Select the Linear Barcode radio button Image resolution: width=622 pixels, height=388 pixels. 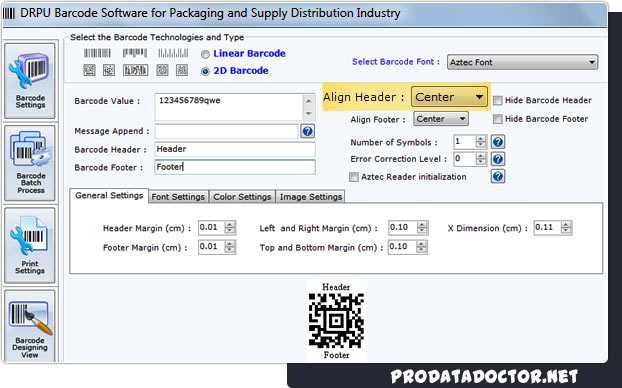coord(205,54)
